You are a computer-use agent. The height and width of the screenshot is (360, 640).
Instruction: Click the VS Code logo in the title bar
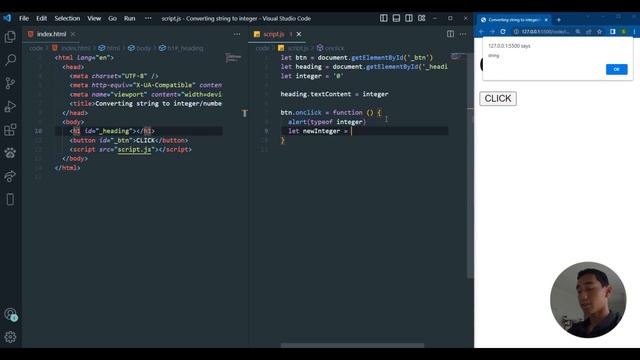point(7,18)
